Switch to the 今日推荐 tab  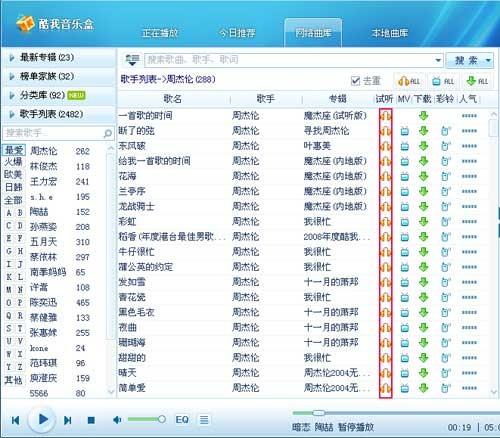pos(237,33)
